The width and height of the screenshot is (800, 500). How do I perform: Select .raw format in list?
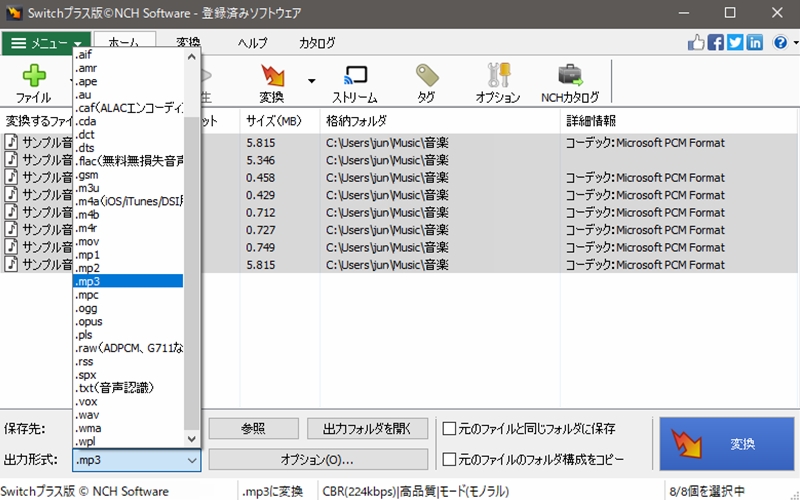click(x=128, y=348)
